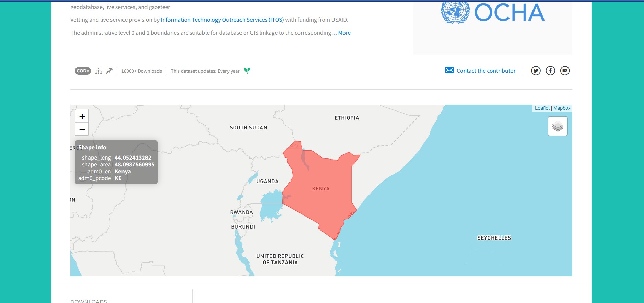Open the Leaflet attribution link
Screen dimensions: 644x303
click(x=542, y=108)
